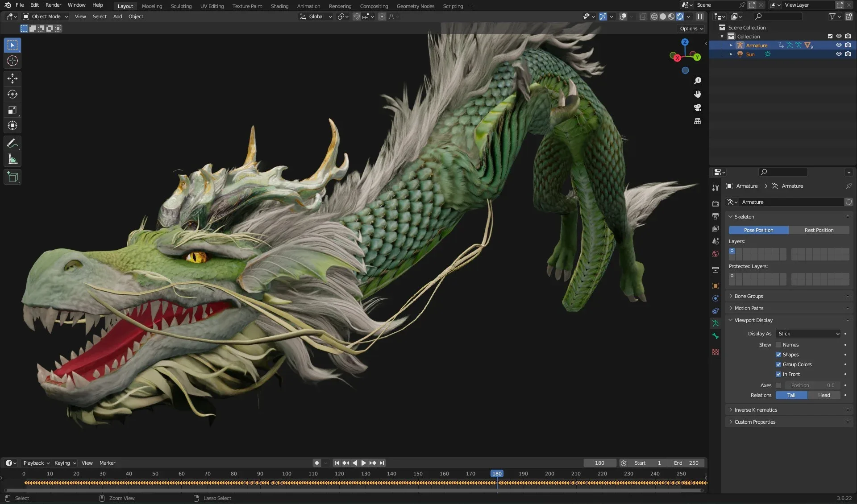The width and height of the screenshot is (857, 504).
Task: Open the Render menu
Action: pos(53,5)
